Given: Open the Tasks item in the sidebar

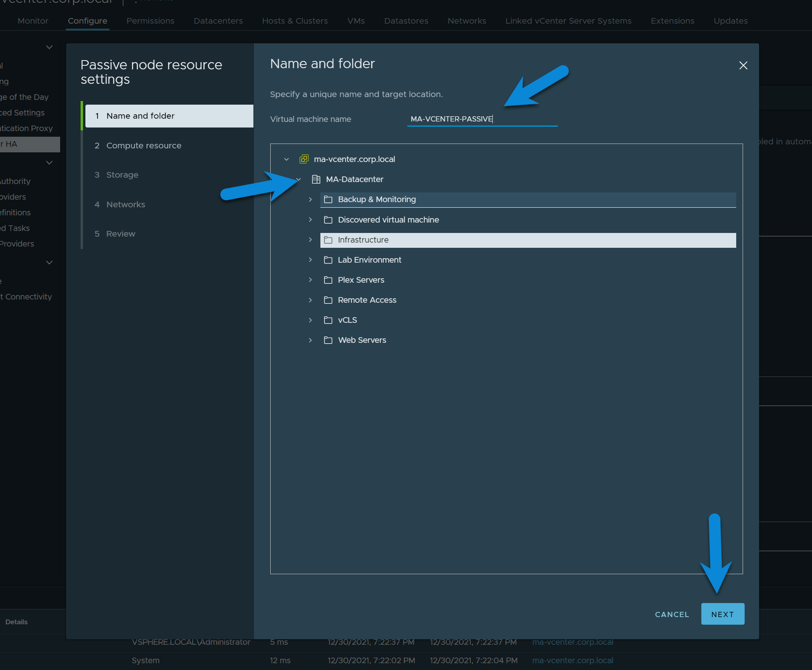Looking at the screenshot, I should 15,228.
